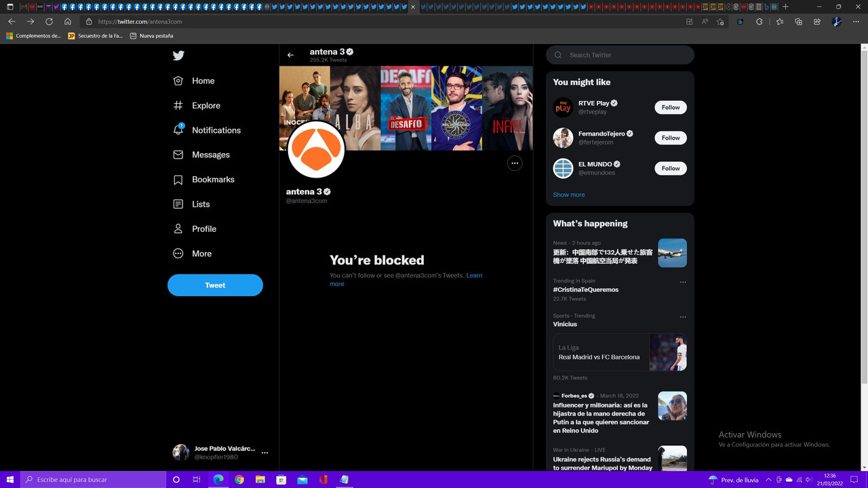The image size is (868, 488).
Task: Open Chrome from taskbar
Action: tap(239, 479)
